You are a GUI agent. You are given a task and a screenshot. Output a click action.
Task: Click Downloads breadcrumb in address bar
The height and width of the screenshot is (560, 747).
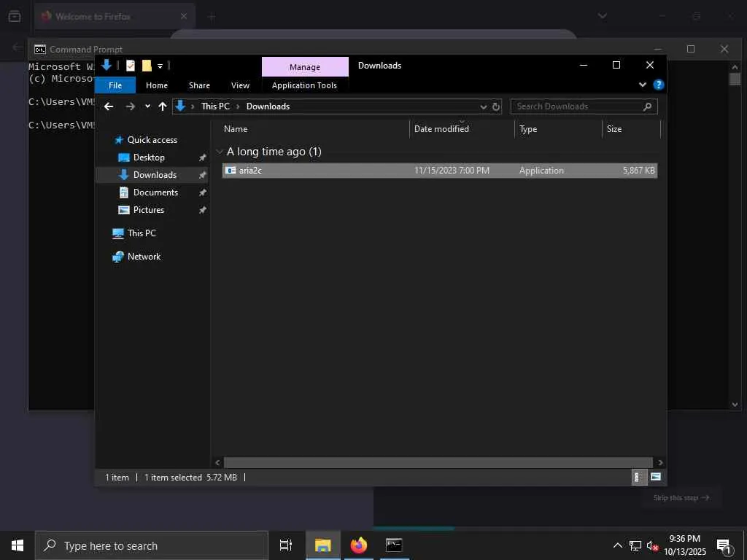(268, 106)
